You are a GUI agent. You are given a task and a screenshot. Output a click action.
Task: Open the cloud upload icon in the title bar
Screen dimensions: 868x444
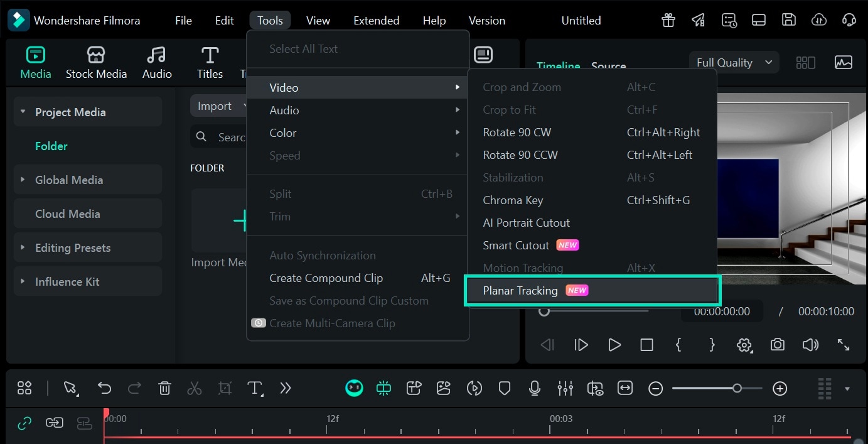point(819,19)
